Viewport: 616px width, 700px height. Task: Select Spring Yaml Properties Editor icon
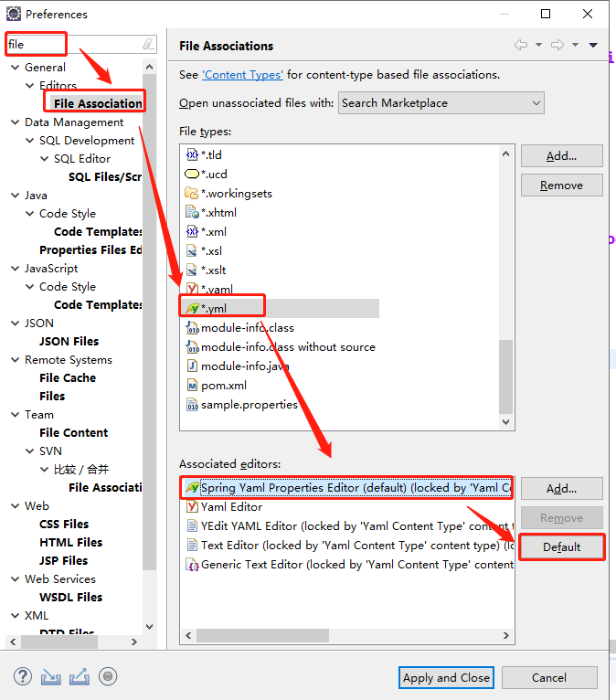click(192, 487)
